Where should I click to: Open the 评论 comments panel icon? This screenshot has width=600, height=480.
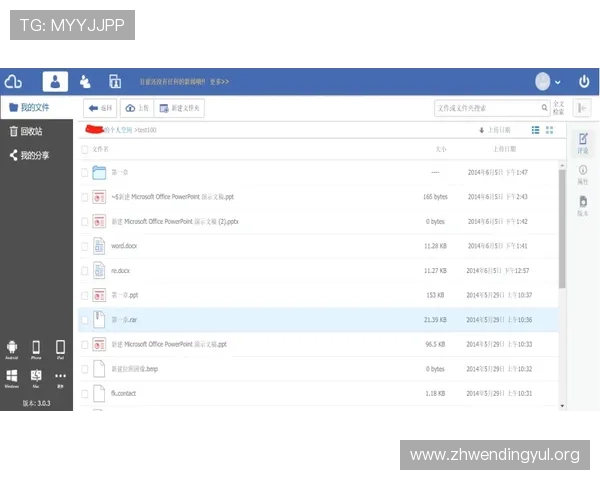(x=583, y=140)
